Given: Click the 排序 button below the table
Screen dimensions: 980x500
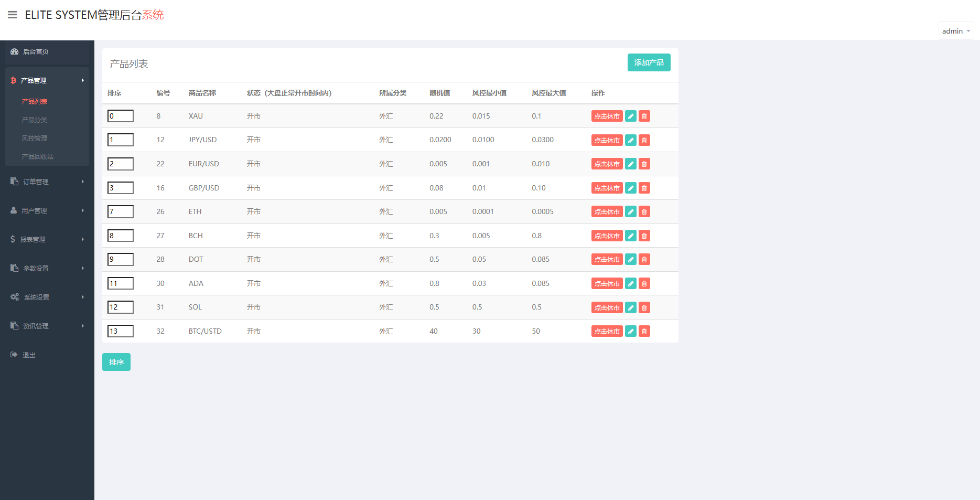Looking at the screenshot, I should coord(116,362).
